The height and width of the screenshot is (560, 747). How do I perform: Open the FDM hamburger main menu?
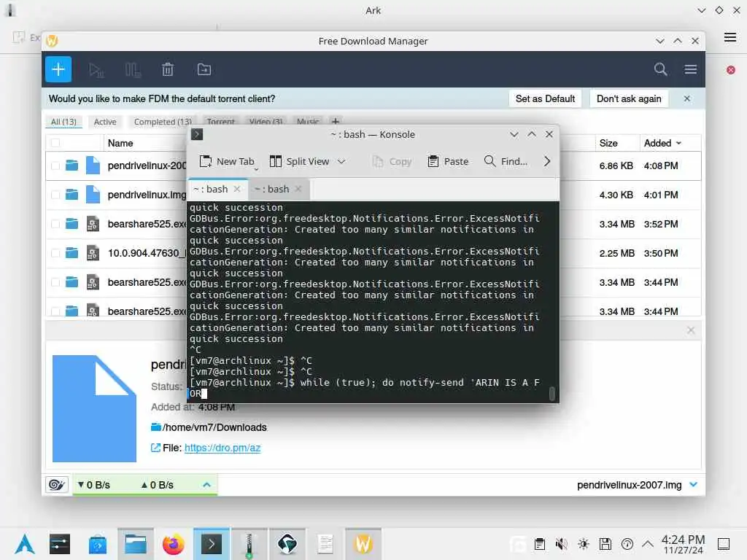tap(690, 69)
